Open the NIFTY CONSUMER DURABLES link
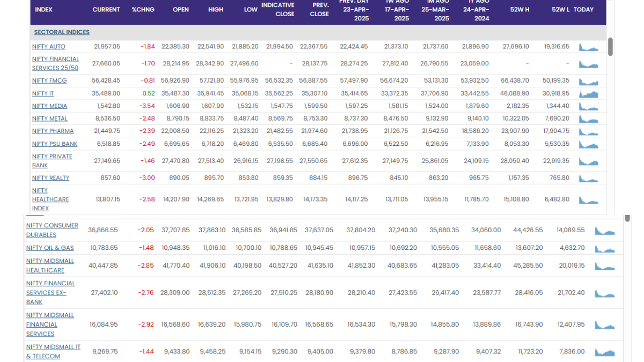This screenshot has width=644, height=362. click(52, 230)
